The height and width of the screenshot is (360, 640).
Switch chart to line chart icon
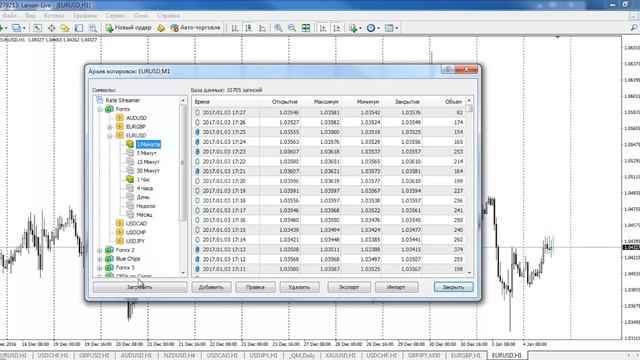(x=262, y=28)
